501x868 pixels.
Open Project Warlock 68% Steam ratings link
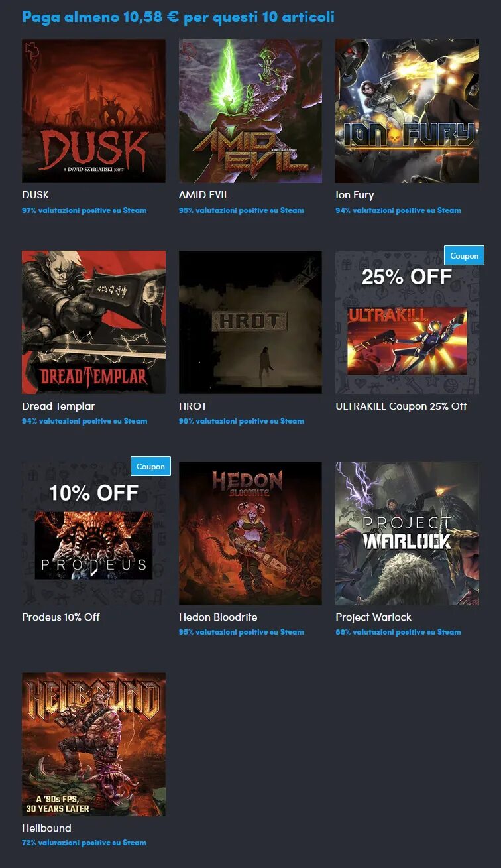tap(398, 632)
